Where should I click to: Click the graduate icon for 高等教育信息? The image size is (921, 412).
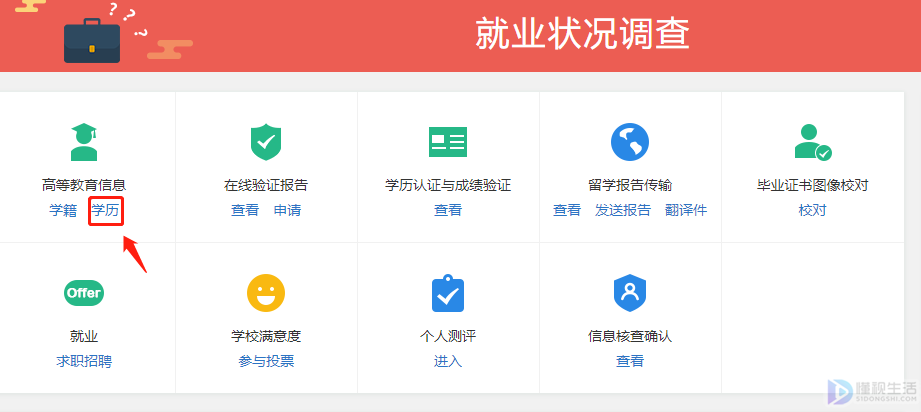[x=84, y=142]
